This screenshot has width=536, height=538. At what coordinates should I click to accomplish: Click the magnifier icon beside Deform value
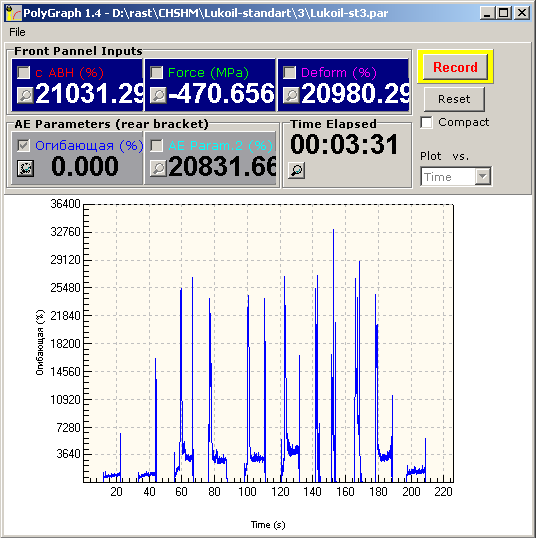click(x=291, y=95)
